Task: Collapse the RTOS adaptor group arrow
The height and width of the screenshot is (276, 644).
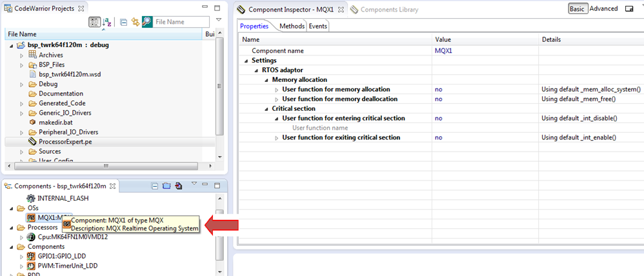Action: pos(257,71)
